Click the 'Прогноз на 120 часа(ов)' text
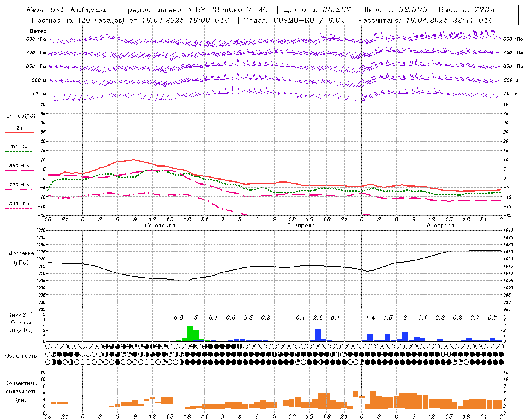 pos(79,20)
